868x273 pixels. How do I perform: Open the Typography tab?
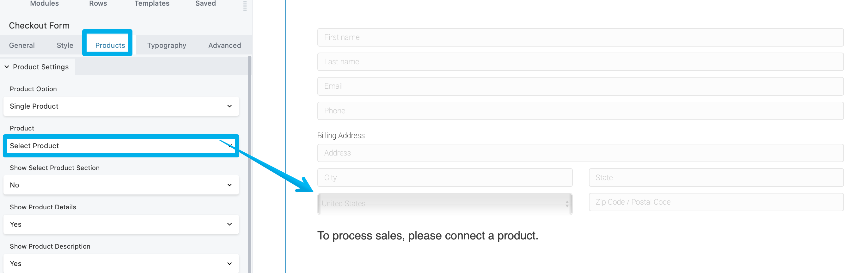(167, 45)
